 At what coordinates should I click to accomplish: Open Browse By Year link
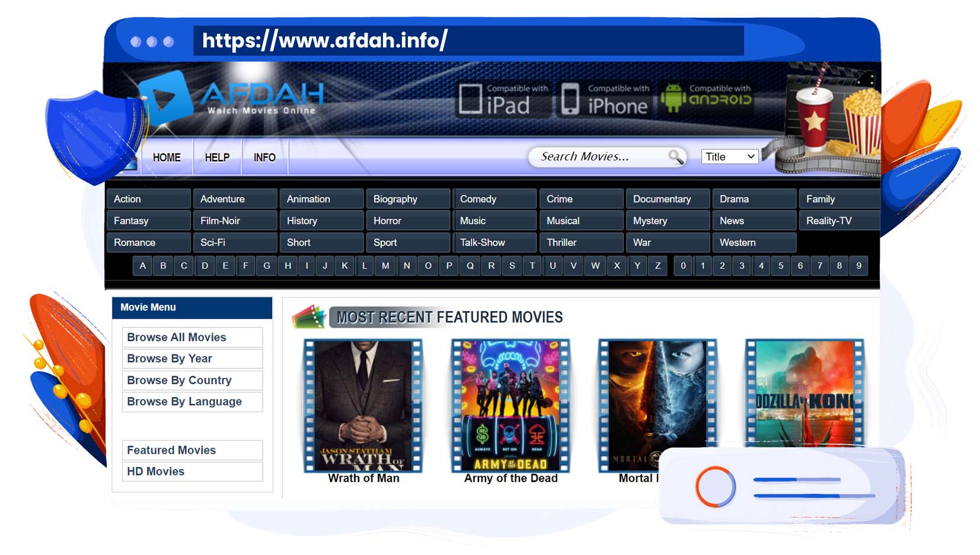[193, 359]
